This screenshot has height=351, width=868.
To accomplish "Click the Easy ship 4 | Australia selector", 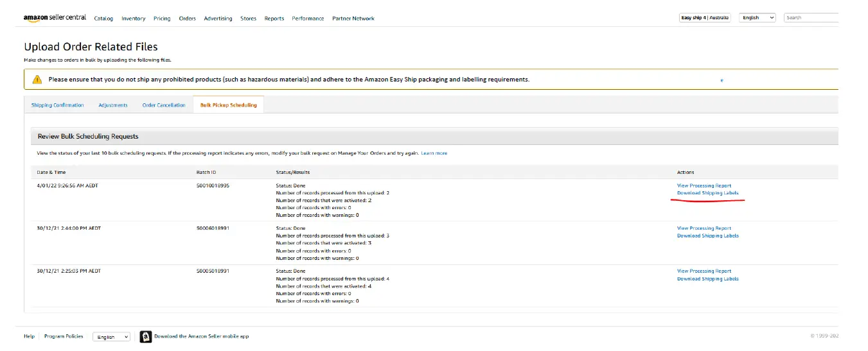I will 705,18.
